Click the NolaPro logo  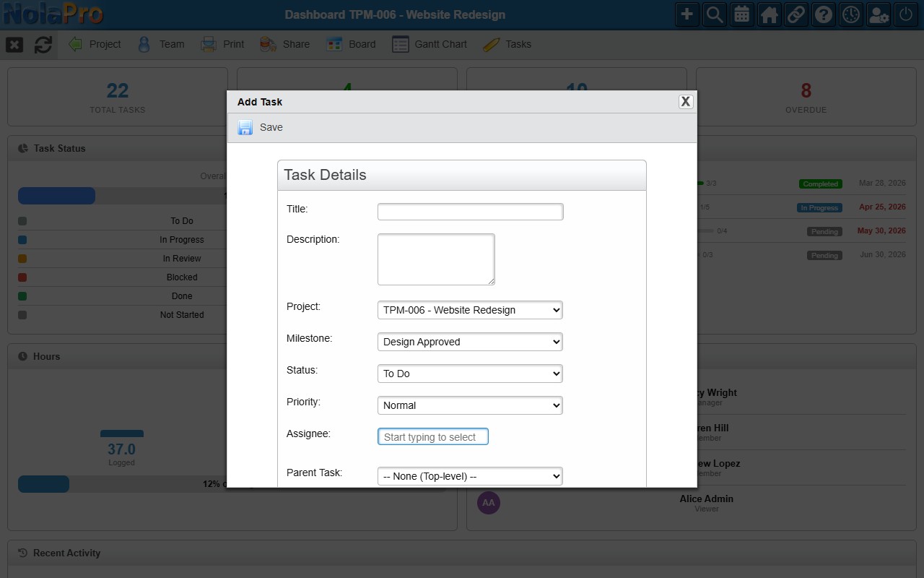53,14
